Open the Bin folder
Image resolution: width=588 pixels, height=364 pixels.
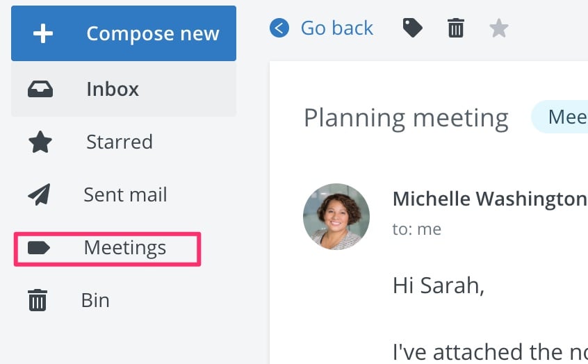(95, 301)
